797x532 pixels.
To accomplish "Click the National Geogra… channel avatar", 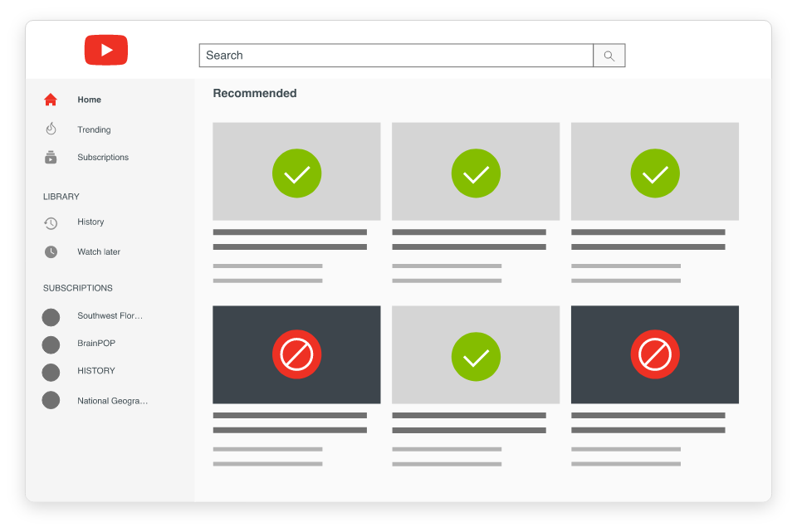I will (x=51, y=400).
